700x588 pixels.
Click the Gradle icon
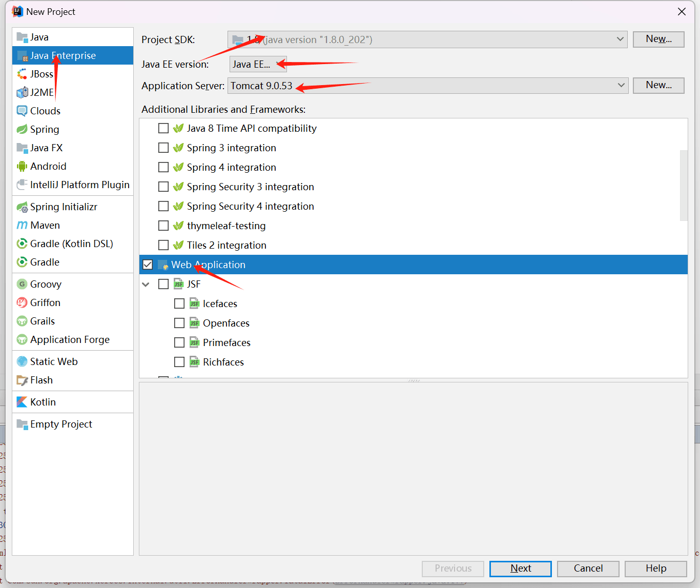[22, 262]
